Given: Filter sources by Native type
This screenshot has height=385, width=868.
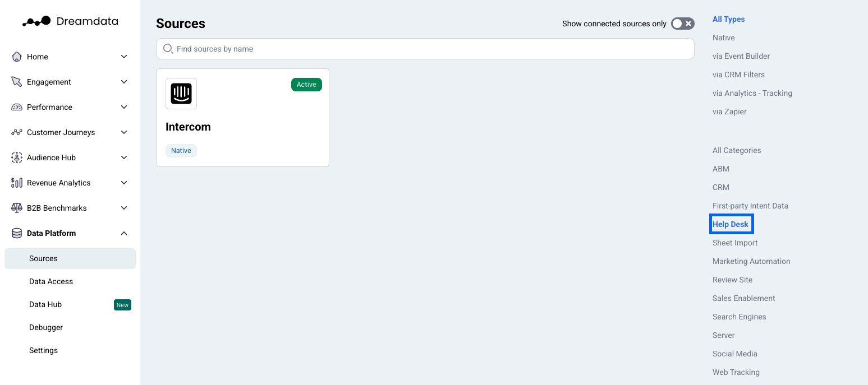Looking at the screenshot, I should point(724,38).
